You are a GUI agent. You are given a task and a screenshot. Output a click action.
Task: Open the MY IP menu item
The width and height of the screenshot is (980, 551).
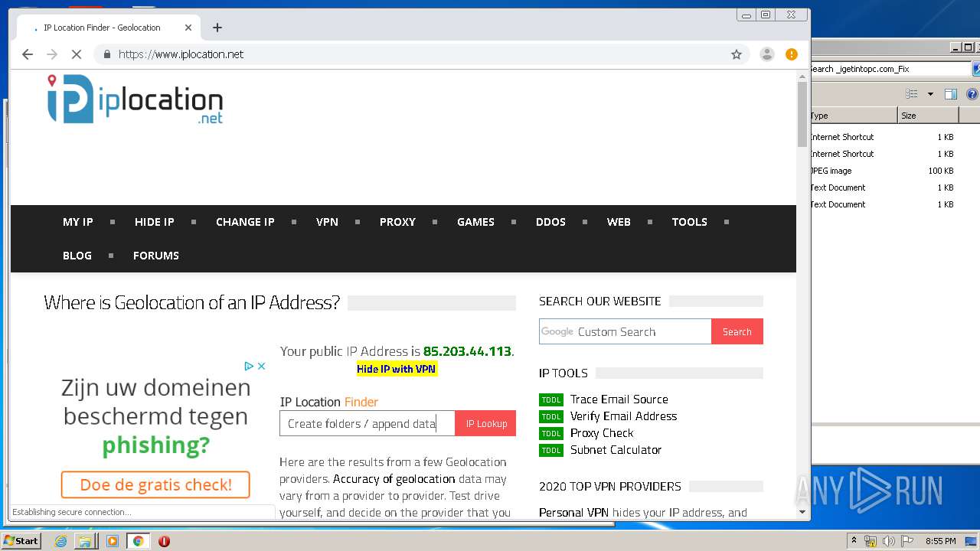pos(78,222)
